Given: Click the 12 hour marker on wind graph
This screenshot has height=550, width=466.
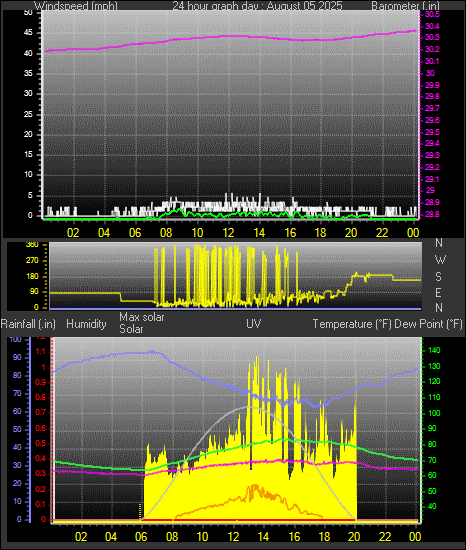Looking at the screenshot, I should click(228, 233).
